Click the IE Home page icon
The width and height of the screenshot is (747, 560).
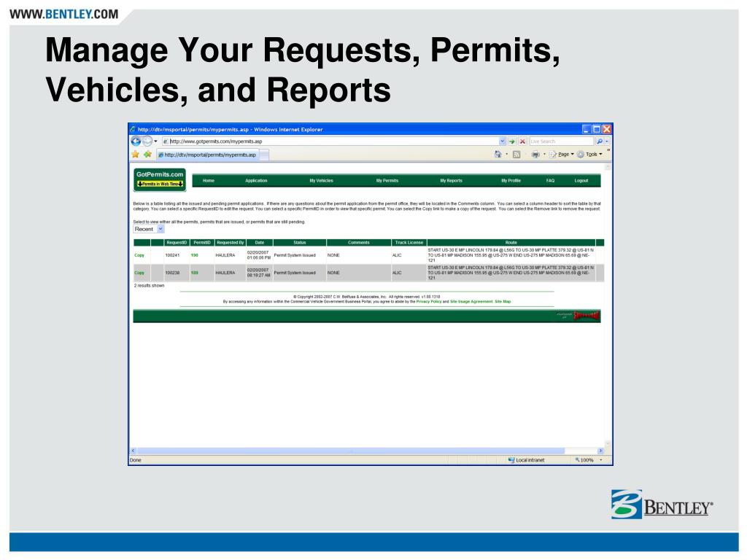[x=498, y=155]
